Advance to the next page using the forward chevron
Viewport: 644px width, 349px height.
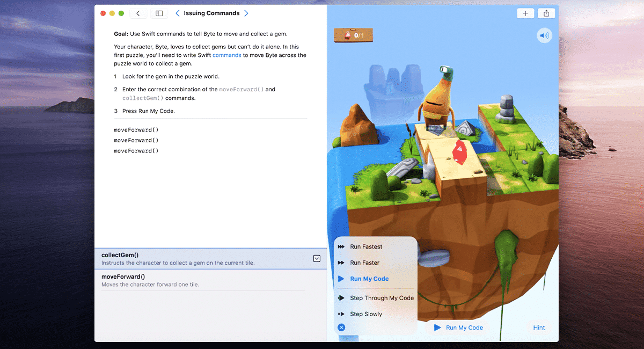click(246, 12)
